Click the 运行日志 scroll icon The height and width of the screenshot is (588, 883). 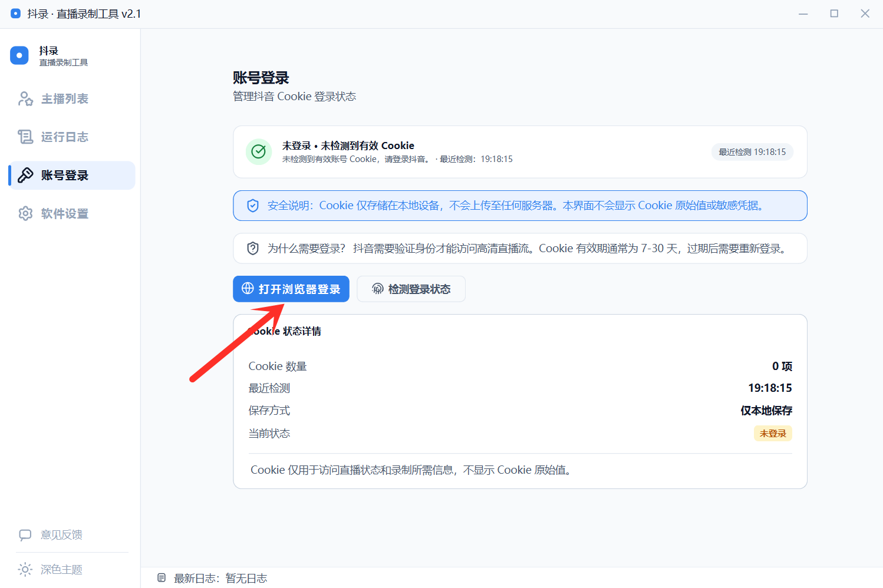(25, 137)
